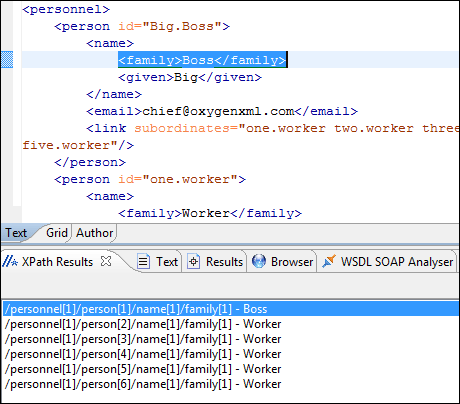The height and width of the screenshot is (404, 460).
Task: Open the Browser view tab
Action: pyautogui.click(x=283, y=262)
